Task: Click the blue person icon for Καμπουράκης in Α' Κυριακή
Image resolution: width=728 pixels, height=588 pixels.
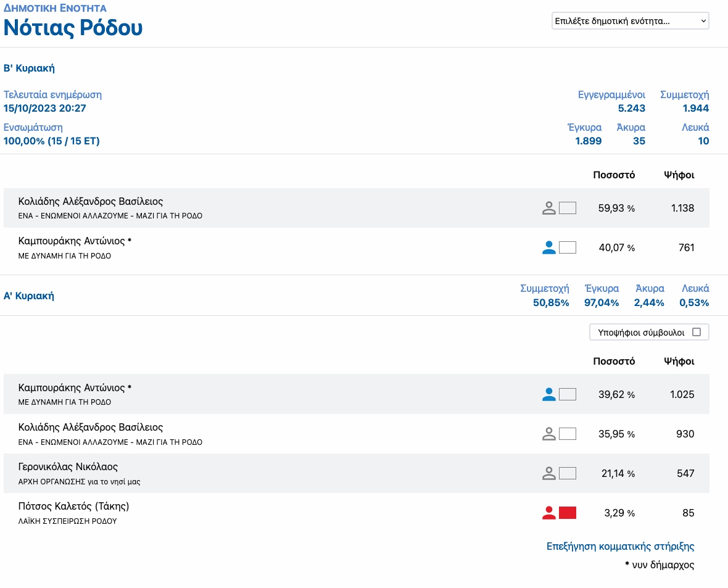Action: [549, 394]
